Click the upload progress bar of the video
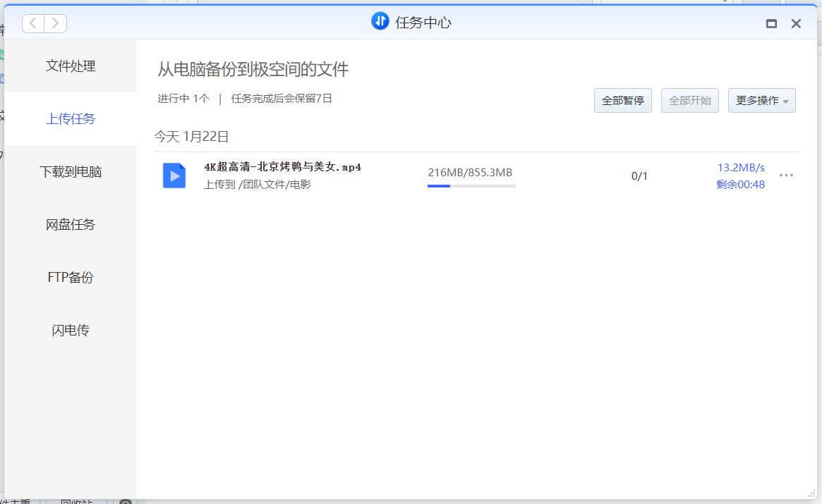 pos(471,185)
